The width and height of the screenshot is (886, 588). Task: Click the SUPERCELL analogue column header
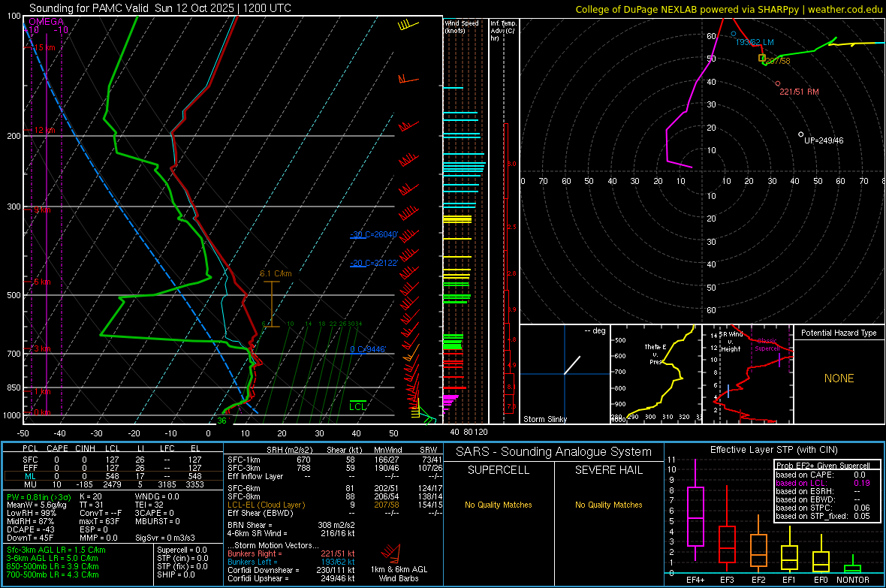pyautogui.click(x=499, y=470)
